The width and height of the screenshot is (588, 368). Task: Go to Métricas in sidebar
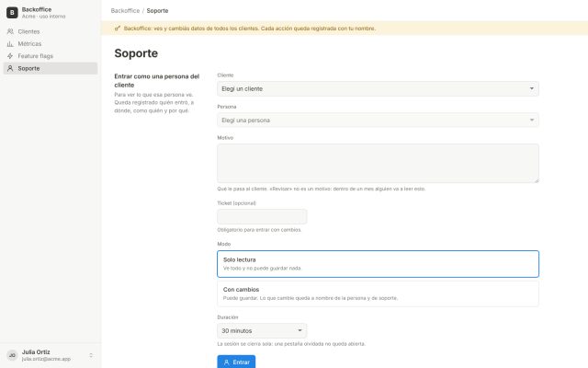click(x=51, y=44)
